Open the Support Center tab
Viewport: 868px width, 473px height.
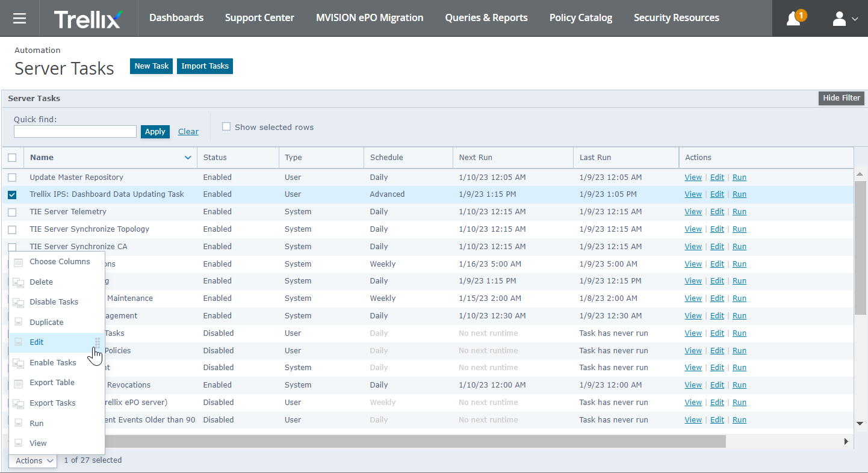(259, 18)
